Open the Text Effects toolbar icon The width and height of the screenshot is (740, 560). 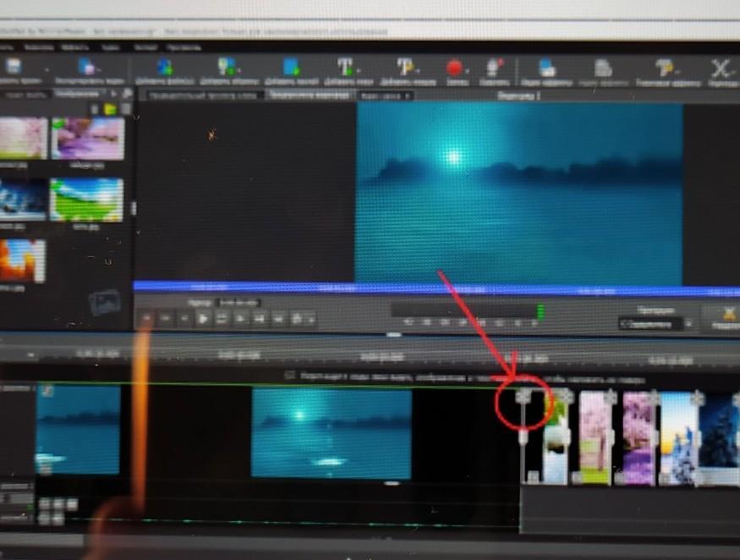tap(664, 69)
